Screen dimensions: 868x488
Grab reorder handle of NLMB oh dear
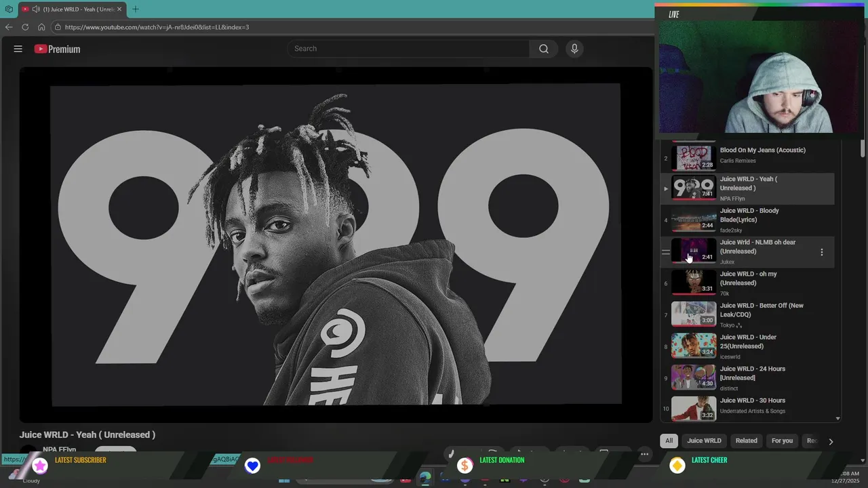(666, 252)
